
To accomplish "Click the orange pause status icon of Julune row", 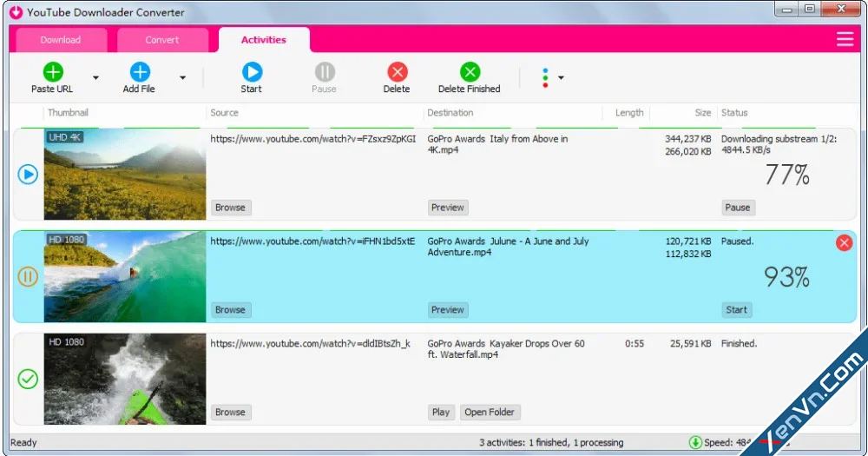I will [x=28, y=276].
